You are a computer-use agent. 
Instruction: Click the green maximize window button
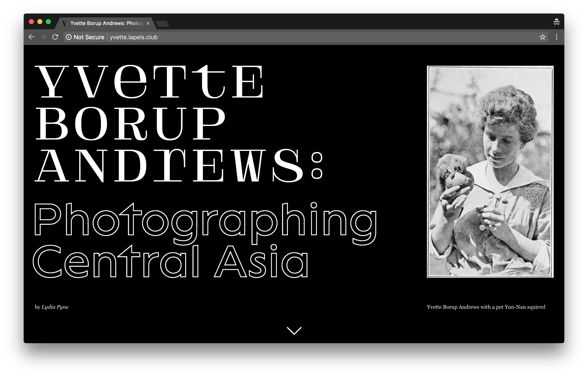49,22
